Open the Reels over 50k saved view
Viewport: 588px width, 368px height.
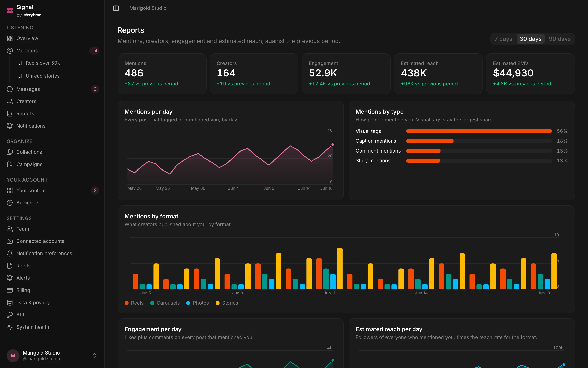[x=57, y=63]
